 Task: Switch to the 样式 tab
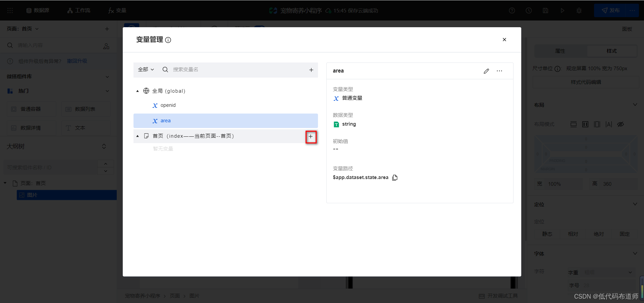tap(612, 51)
